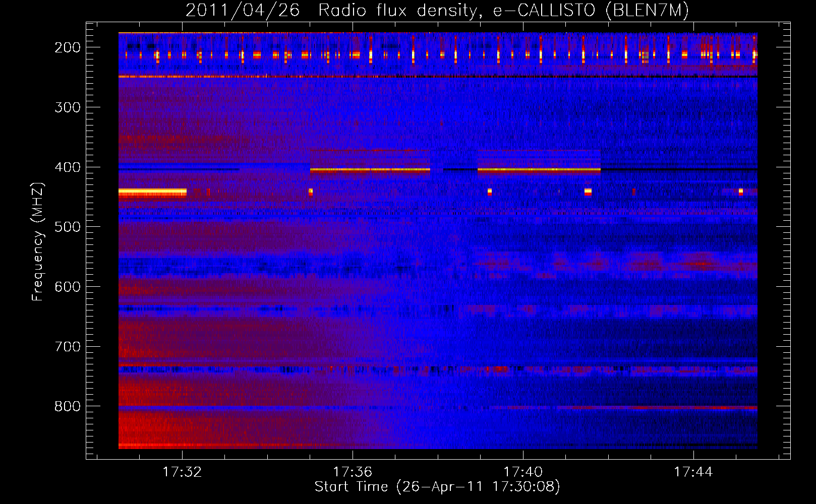Click the 700 frequency tick label
816x504 pixels.
tap(68, 347)
